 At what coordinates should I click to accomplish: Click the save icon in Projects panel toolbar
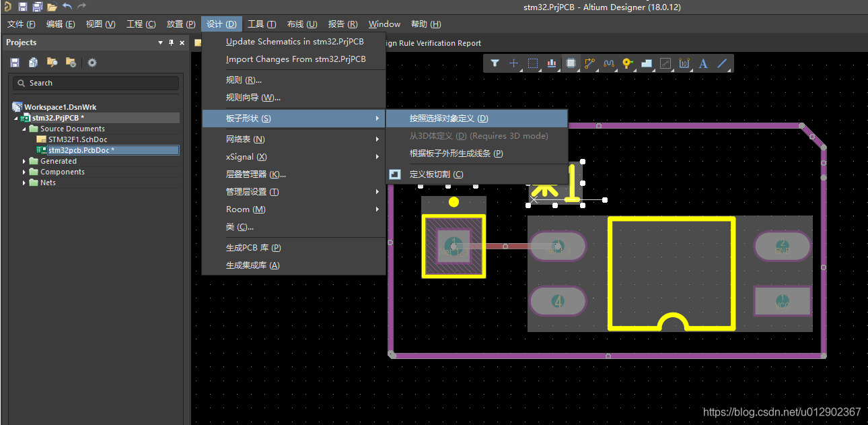coord(15,63)
